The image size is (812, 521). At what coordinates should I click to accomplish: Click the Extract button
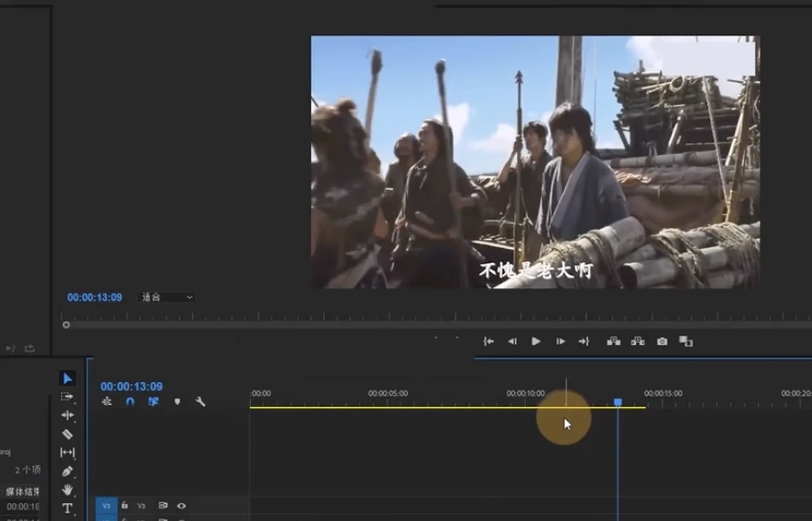pos(637,340)
